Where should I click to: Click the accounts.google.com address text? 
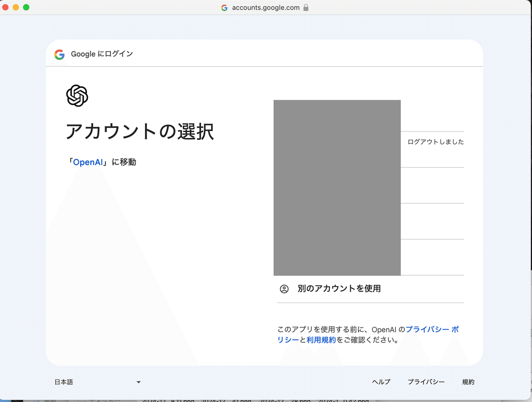(266, 8)
